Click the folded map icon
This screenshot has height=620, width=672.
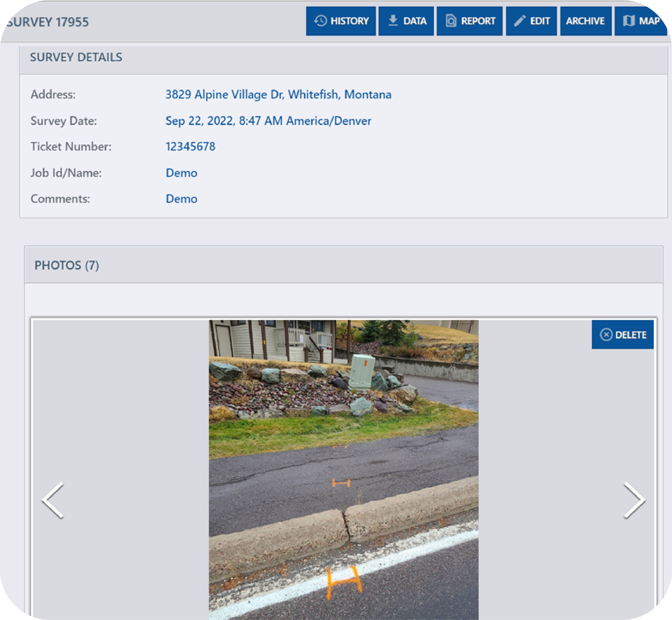click(629, 21)
